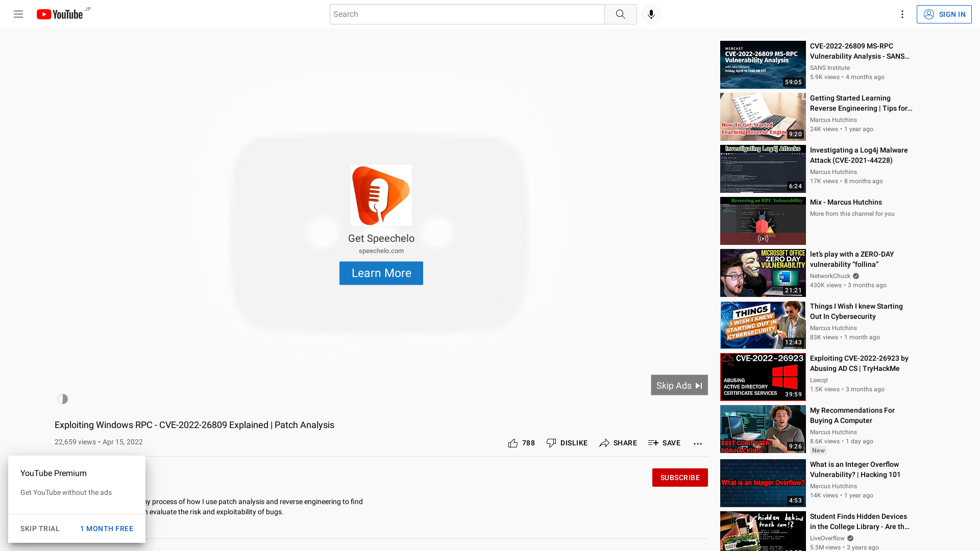Viewport: 980px width, 551px height.
Task: Visit LiveOverflow channel
Action: coord(827,538)
